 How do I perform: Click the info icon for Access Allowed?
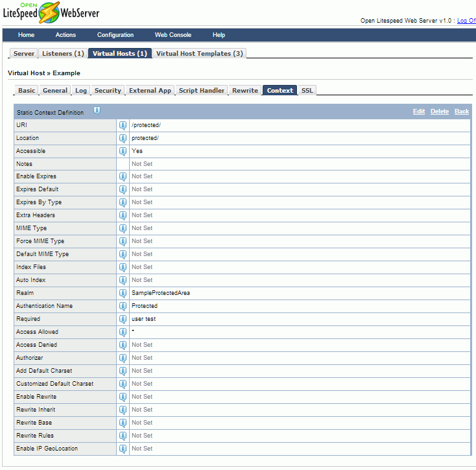123,332
